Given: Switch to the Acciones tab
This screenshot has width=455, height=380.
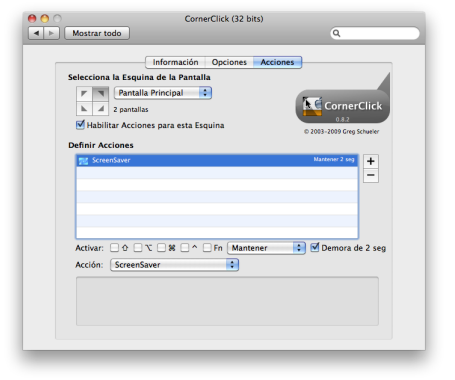Looking at the screenshot, I should coord(277,62).
